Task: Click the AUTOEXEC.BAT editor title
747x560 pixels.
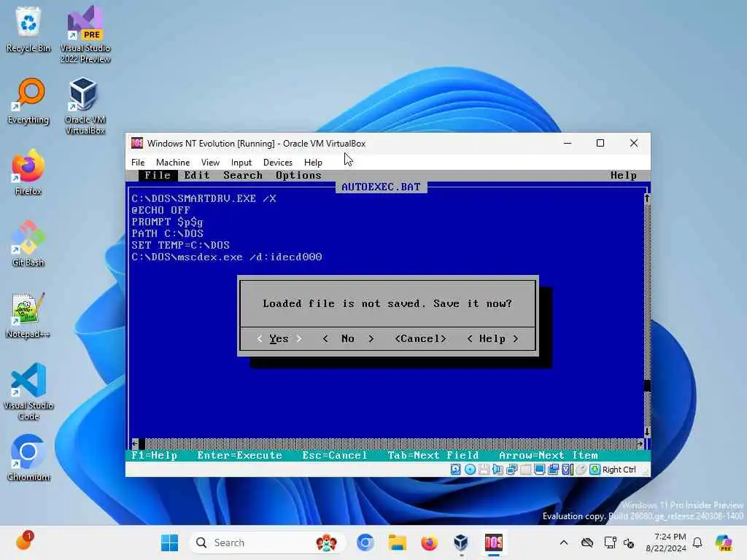Action: tap(381, 187)
